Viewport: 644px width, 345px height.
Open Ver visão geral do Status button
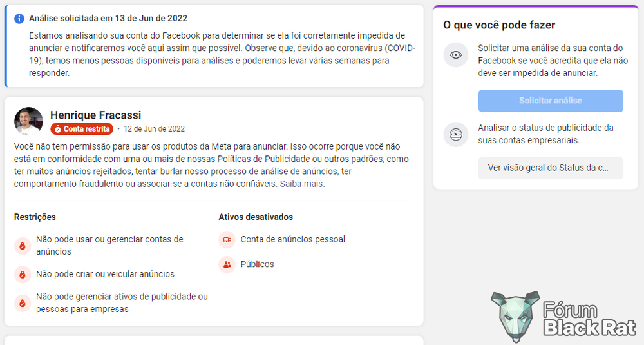pos(551,168)
